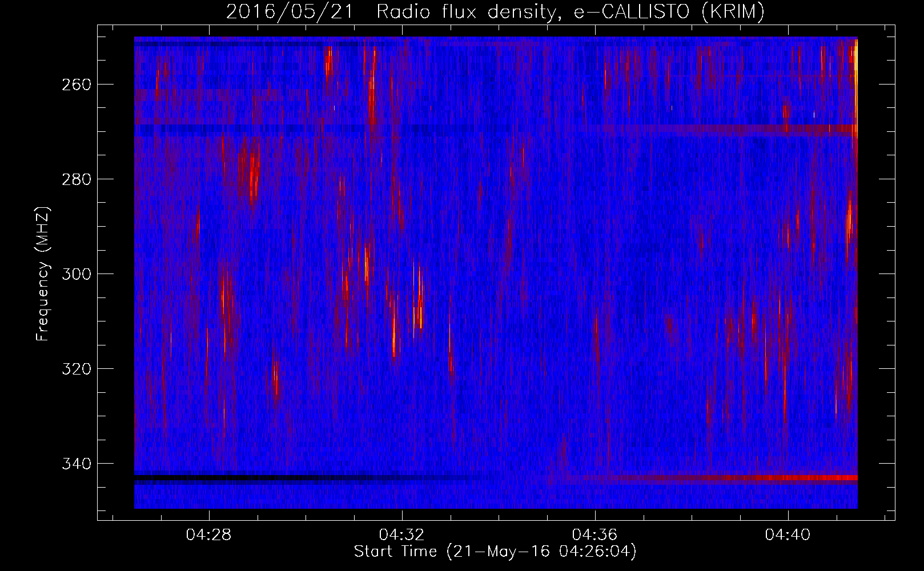Click the 260 frequency tick label

[76, 85]
